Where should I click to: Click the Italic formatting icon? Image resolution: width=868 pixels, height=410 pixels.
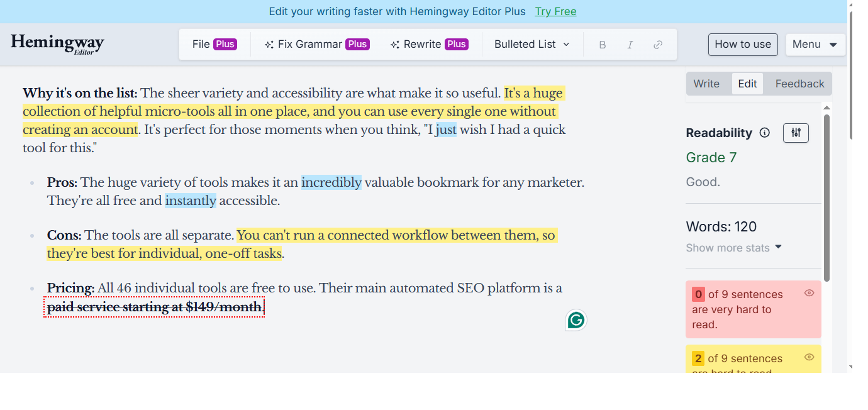tap(630, 45)
